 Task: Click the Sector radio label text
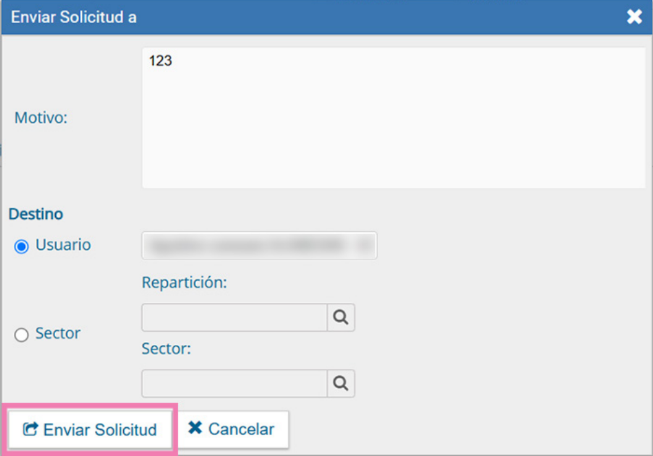[x=57, y=333]
